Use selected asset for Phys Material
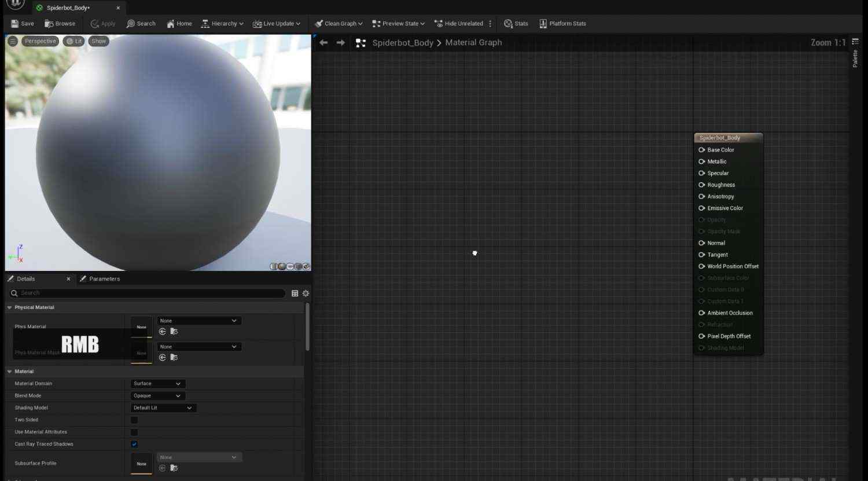Viewport: 868px width, 481px height. pos(162,332)
